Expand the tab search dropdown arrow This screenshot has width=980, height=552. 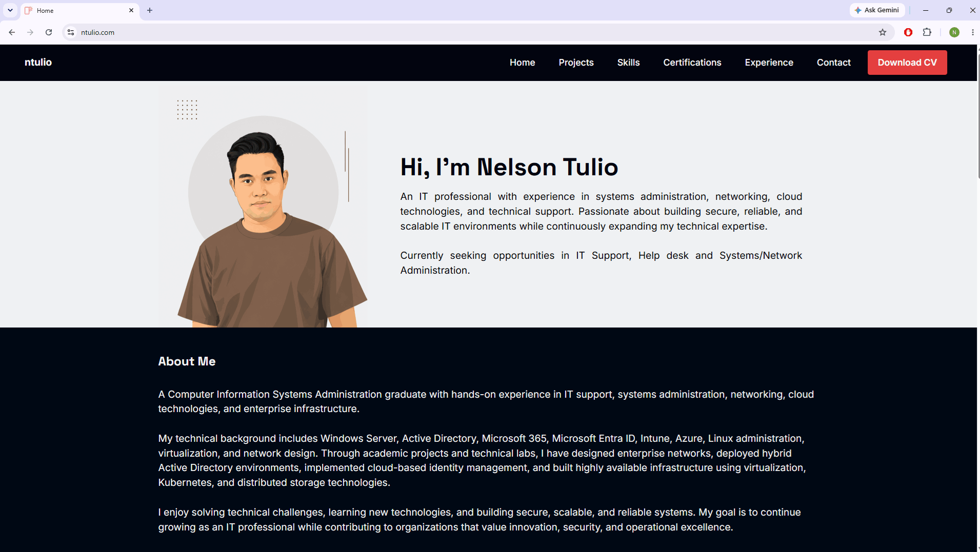point(10,10)
